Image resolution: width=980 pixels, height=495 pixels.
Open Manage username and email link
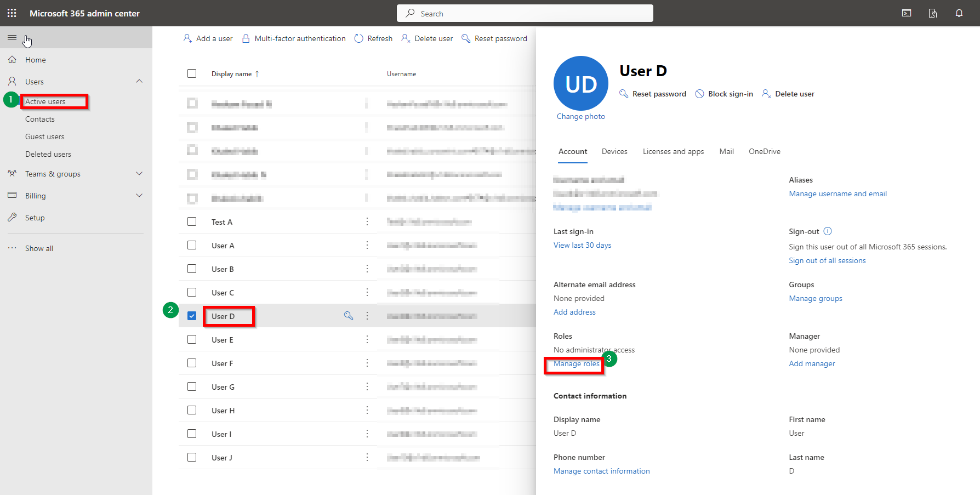837,194
